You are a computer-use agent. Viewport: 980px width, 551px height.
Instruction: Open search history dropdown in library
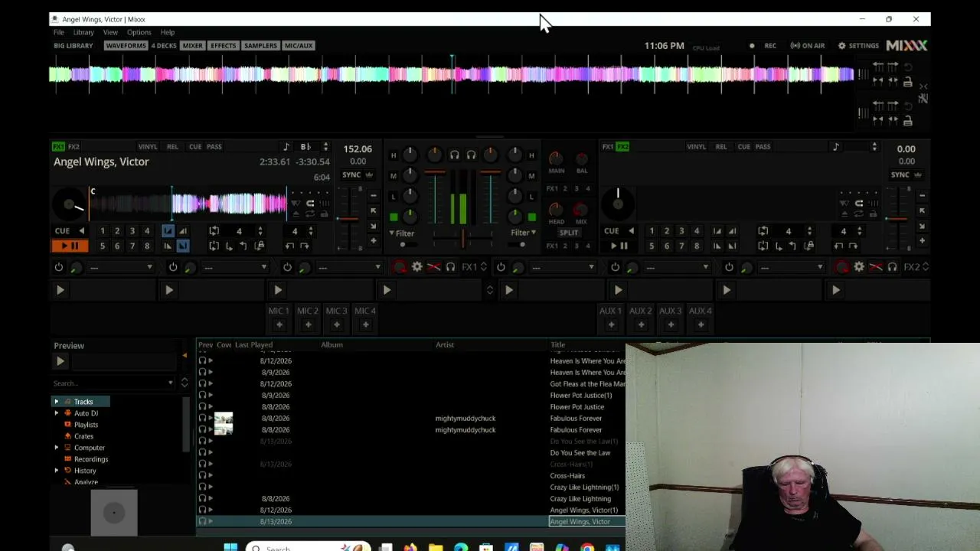click(170, 383)
